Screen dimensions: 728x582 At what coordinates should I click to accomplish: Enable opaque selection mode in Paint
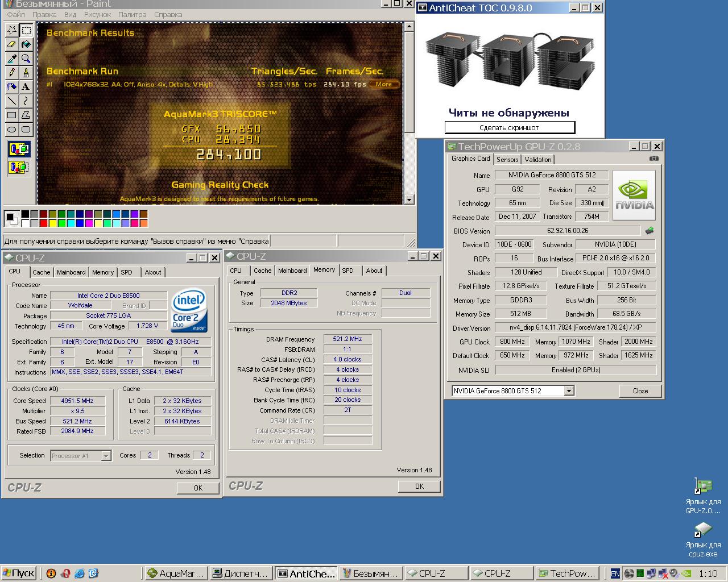point(19,150)
